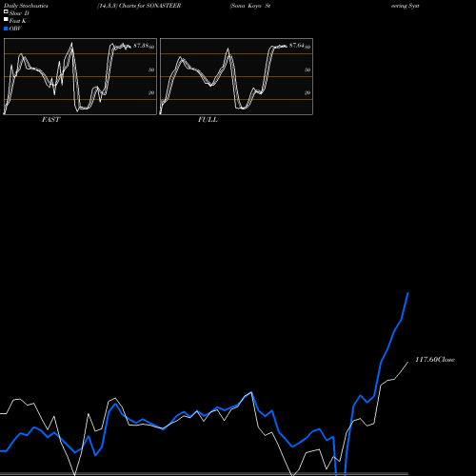The image size is (476, 476).
Task: Click the FULL stochastic chart label
Action: pyautogui.click(x=208, y=120)
